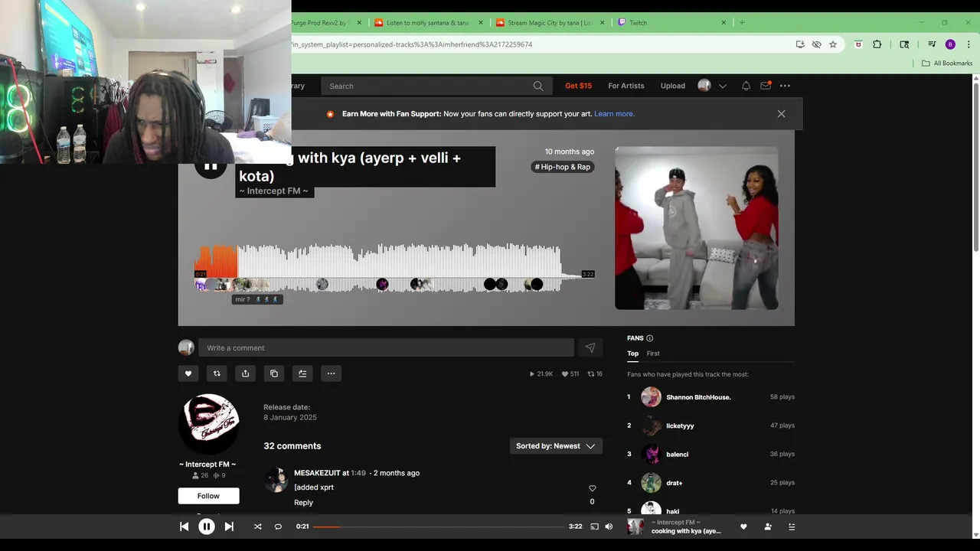Open the Chrome three-dot menu
This screenshot has height=551, width=980.
click(x=969, y=44)
